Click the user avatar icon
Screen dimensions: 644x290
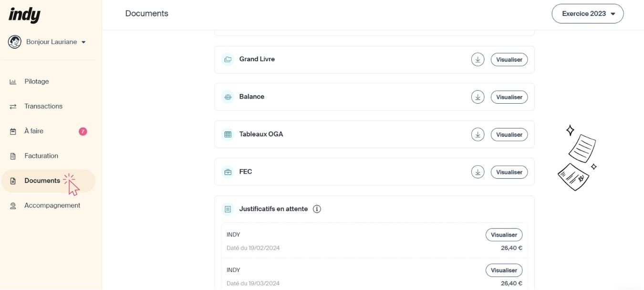14,42
